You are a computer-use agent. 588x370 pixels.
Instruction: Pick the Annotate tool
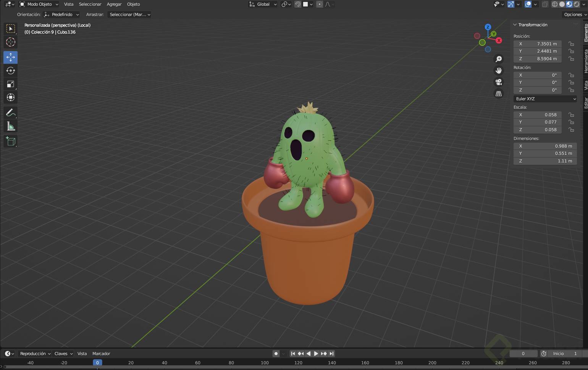[10, 113]
